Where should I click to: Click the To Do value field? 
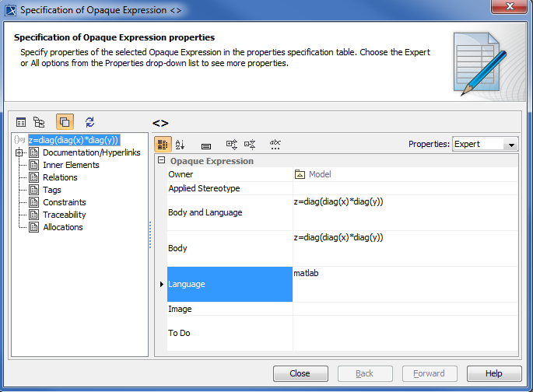(x=405, y=333)
